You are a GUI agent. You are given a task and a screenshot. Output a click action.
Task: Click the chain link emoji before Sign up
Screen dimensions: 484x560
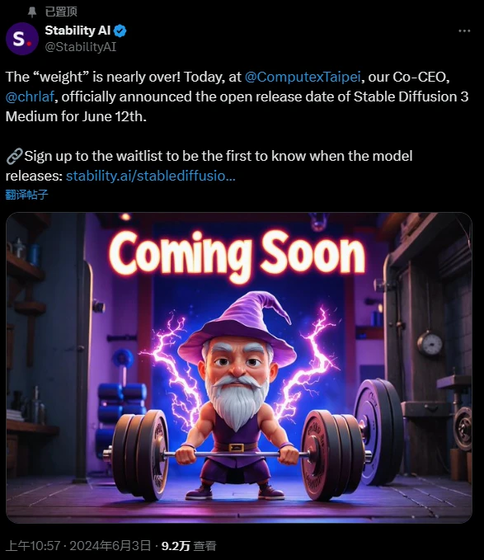tap(14, 156)
